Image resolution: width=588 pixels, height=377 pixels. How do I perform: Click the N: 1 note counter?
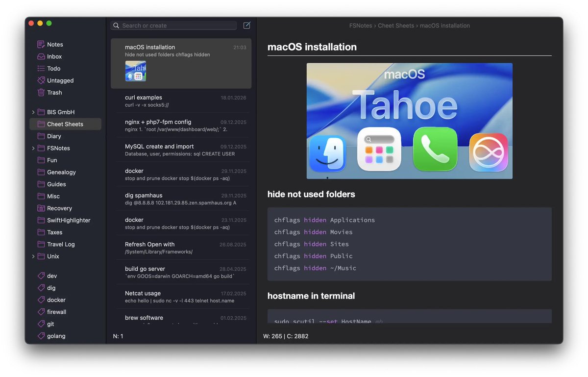click(x=118, y=336)
